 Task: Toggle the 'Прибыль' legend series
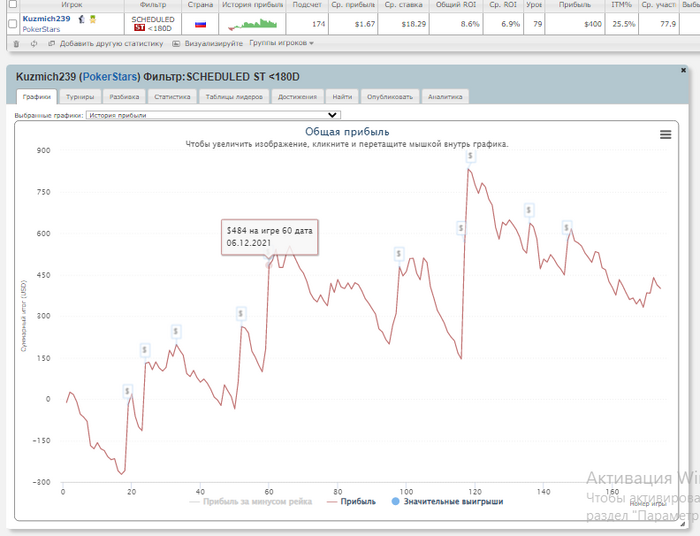coord(351,502)
